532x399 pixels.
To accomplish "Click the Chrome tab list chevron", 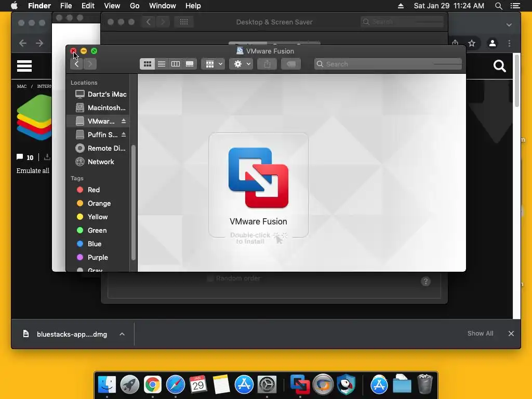I will click(x=509, y=25).
